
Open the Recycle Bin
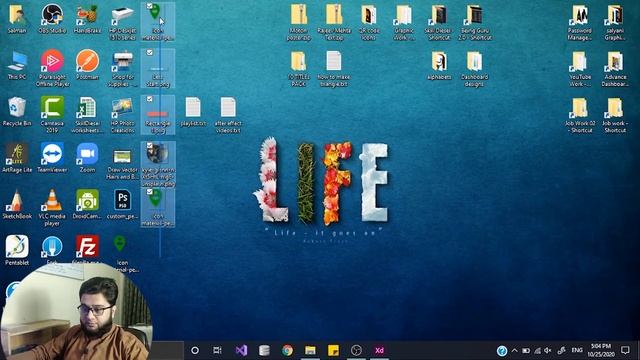(17, 112)
